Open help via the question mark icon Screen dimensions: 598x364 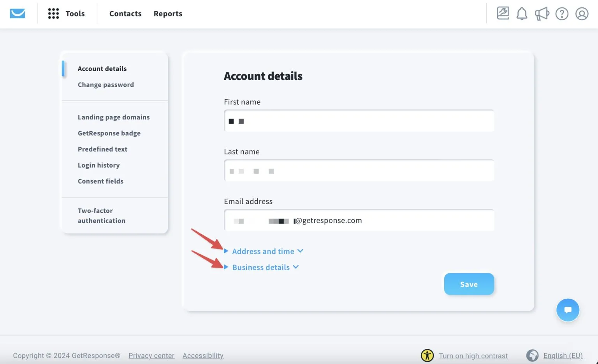coord(562,13)
